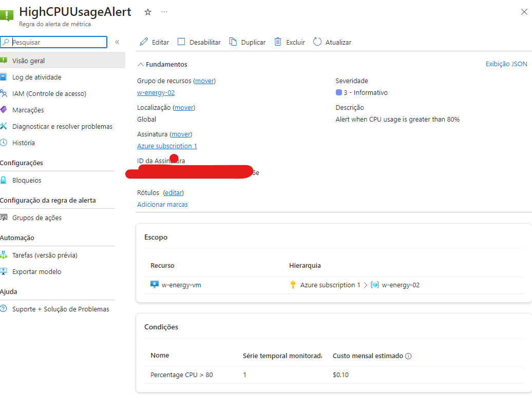Click the Nome column header in Condições
The height and width of the screenshot is (413, 532).
click(x=160, y=356)
